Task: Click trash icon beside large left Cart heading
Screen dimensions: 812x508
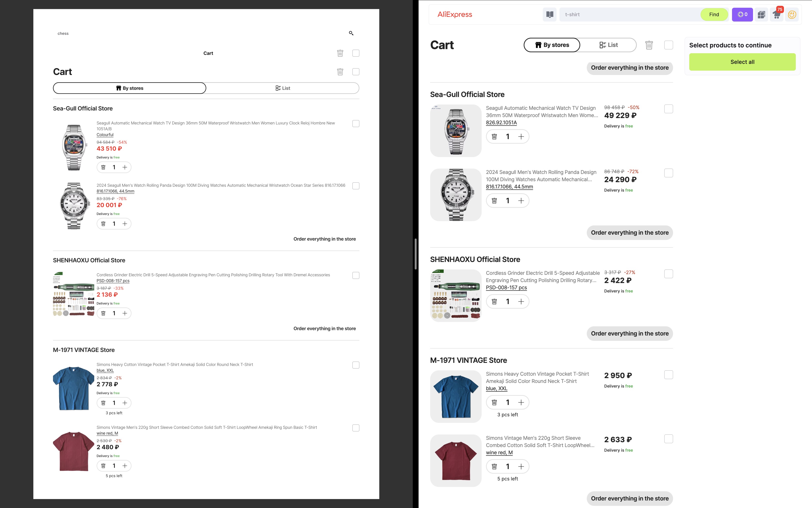Action: tap(340, 72)
